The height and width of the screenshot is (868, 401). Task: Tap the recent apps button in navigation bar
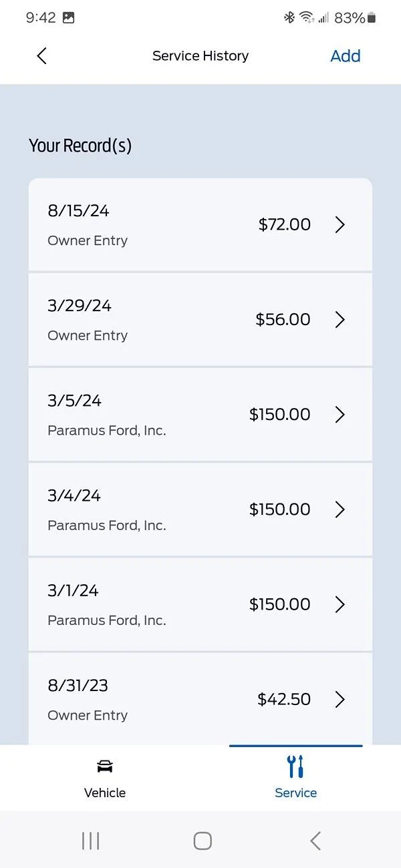(x=90, y=841)
